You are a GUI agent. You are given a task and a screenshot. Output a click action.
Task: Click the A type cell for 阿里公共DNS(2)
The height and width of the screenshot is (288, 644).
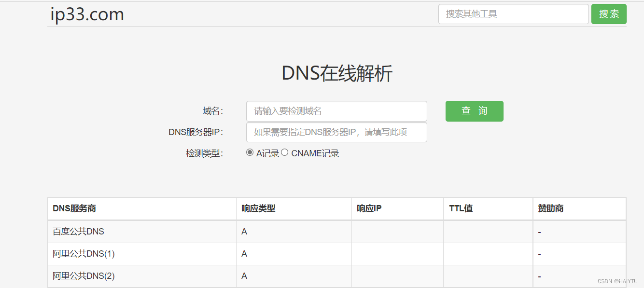tap(294, 276)
